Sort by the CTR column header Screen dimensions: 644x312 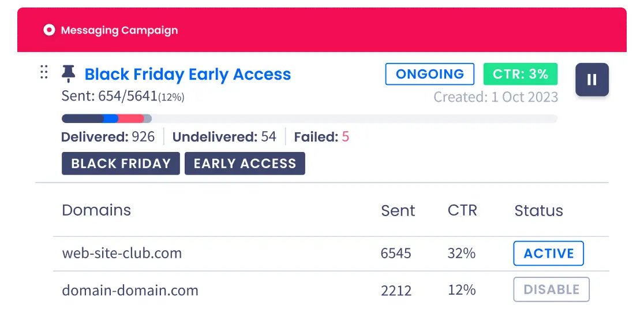click(x=462, y=210)
